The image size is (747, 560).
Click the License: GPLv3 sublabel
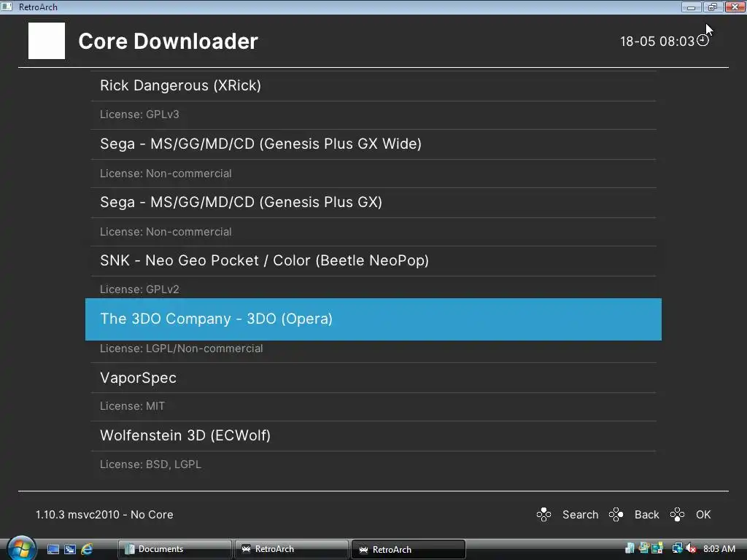pos(139,114)
